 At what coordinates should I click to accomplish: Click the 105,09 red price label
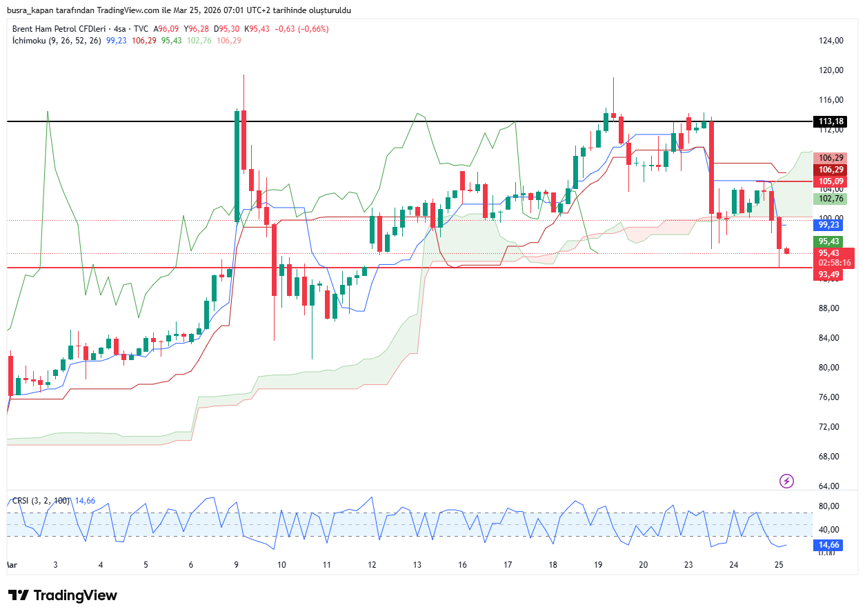coord(831,181)
